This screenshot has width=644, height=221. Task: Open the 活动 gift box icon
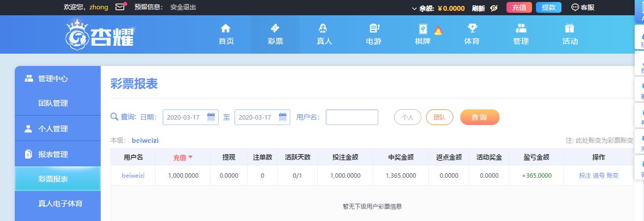(570, 28)
